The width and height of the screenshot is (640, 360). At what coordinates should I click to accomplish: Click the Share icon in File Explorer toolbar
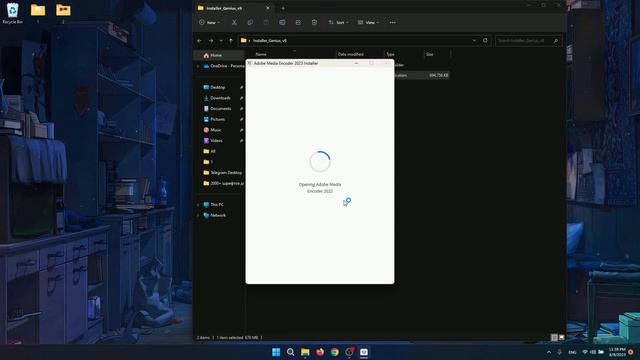tap(298, 22)
